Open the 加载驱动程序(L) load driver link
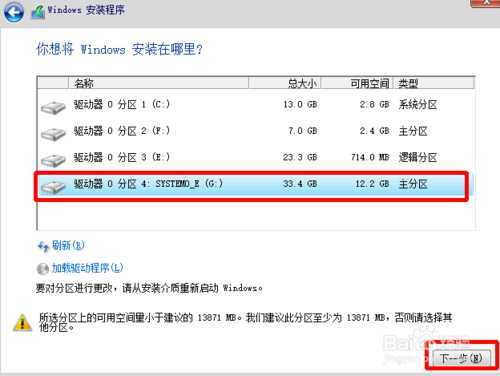This screenshot has width=500, height=376. 87,268
